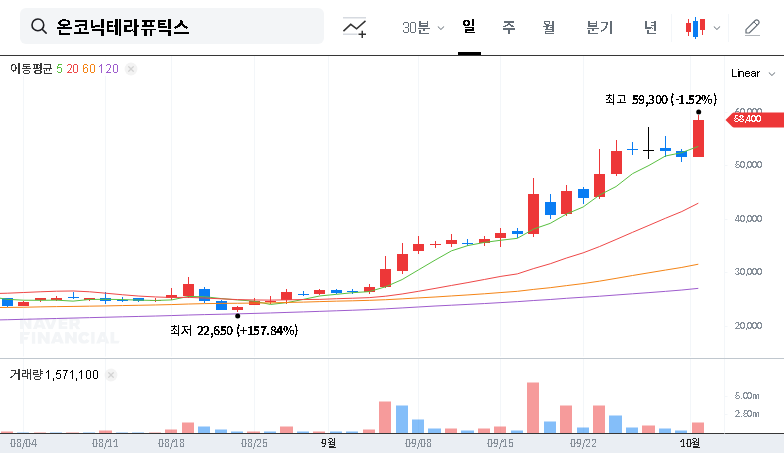Image resolution: width=784 pixels, height=453 pixels.
Task: Click the 최고 59,300 high point marker
Action: click(x=698, y=112)
